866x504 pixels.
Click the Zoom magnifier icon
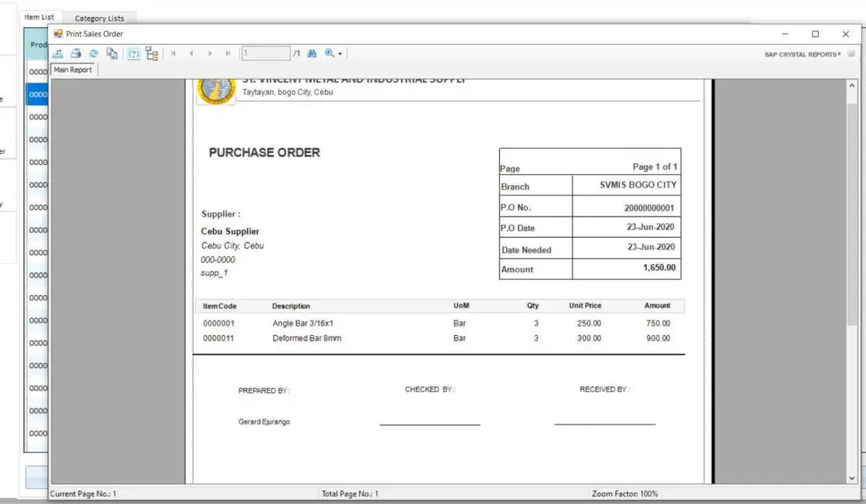329,53
